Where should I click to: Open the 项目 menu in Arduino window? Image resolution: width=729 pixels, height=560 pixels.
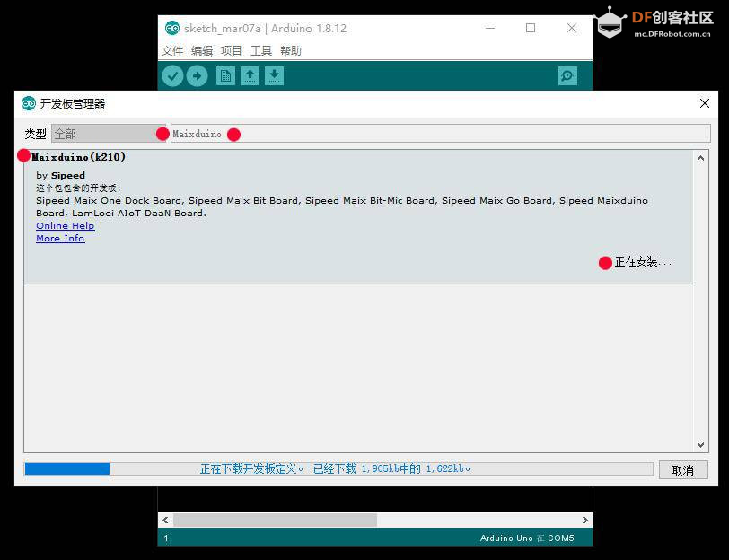[232, 50]
